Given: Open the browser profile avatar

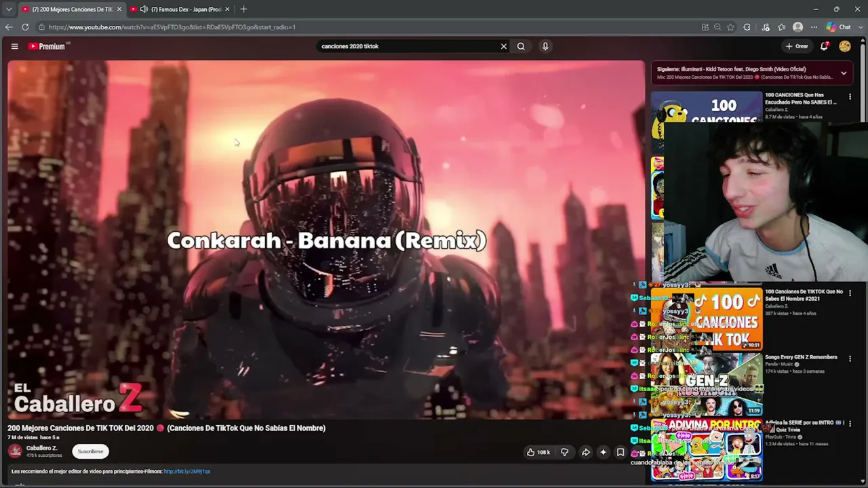Looking at the screenshot, I should click(797, 27).
